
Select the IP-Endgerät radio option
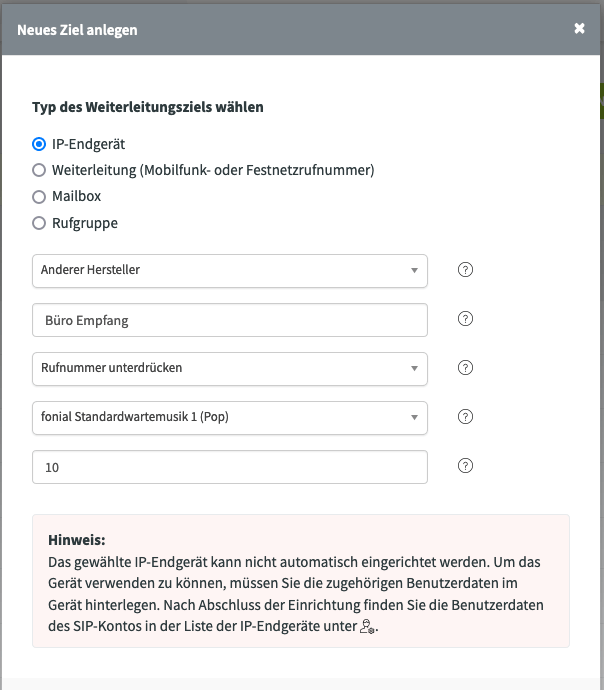coord(39,144)
